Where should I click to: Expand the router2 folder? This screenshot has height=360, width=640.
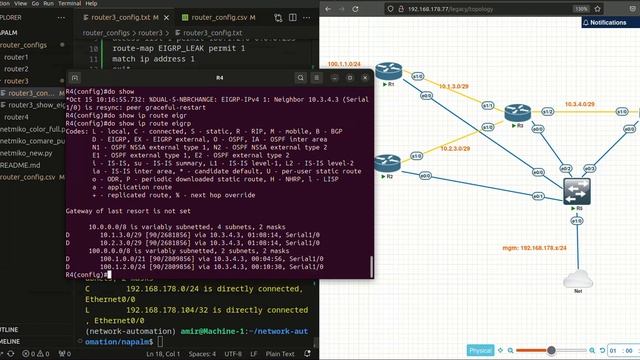click(16, 69)
